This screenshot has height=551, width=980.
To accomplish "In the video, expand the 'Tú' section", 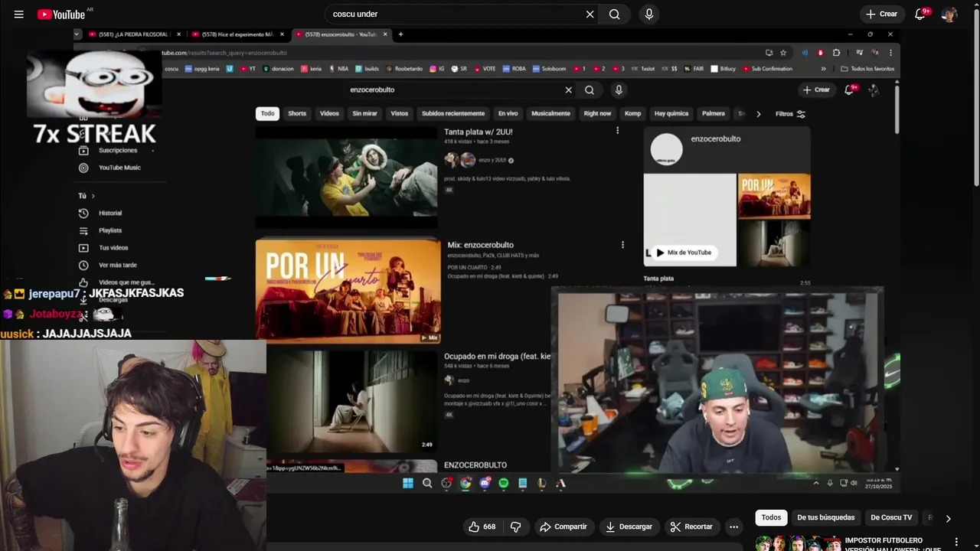I will tap(87, 196).
